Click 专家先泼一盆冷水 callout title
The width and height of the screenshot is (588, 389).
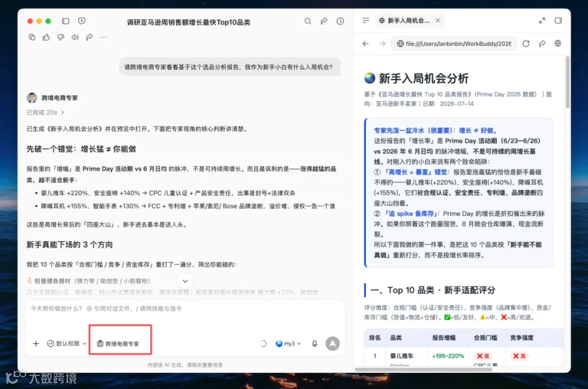click(435, 131)
